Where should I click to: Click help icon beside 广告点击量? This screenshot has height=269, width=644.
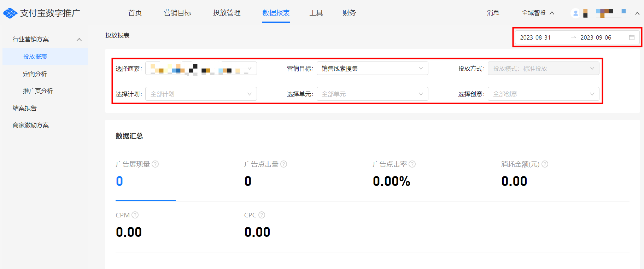click(x=283, y=164)
